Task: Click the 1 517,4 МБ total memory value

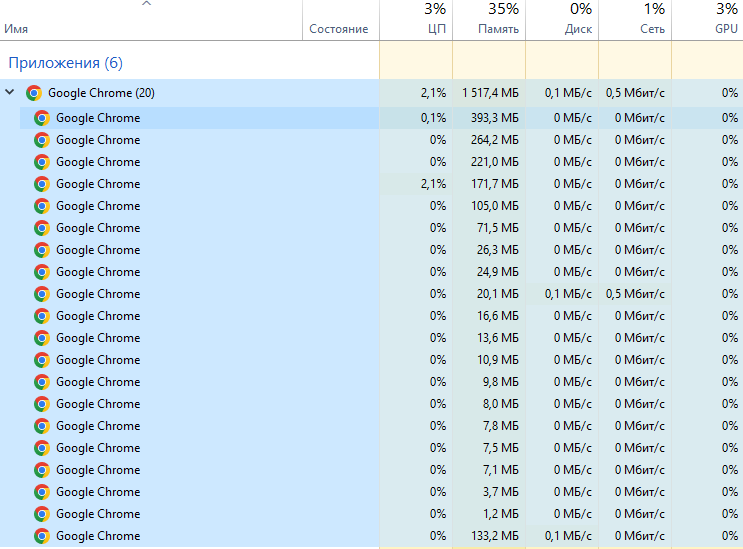Action: tap(490, 93)
